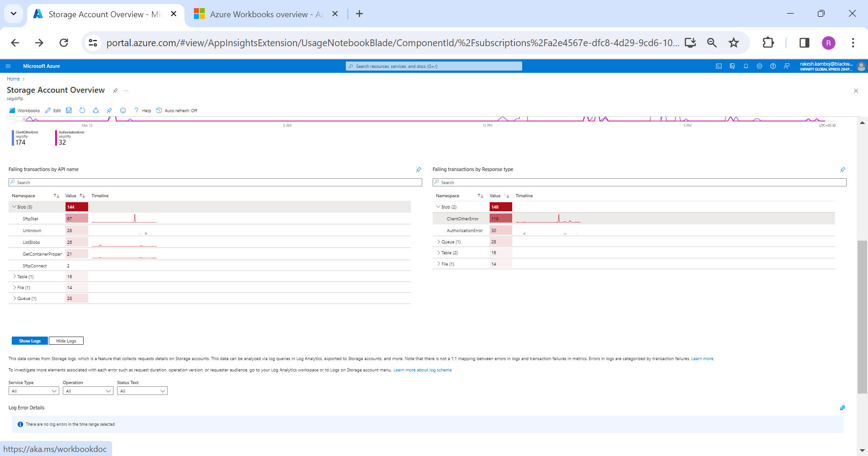The height and width of the screenshot is (456, 868).
Task: Open Cloud Shell from the Azure header
Action: pos(719,66)
